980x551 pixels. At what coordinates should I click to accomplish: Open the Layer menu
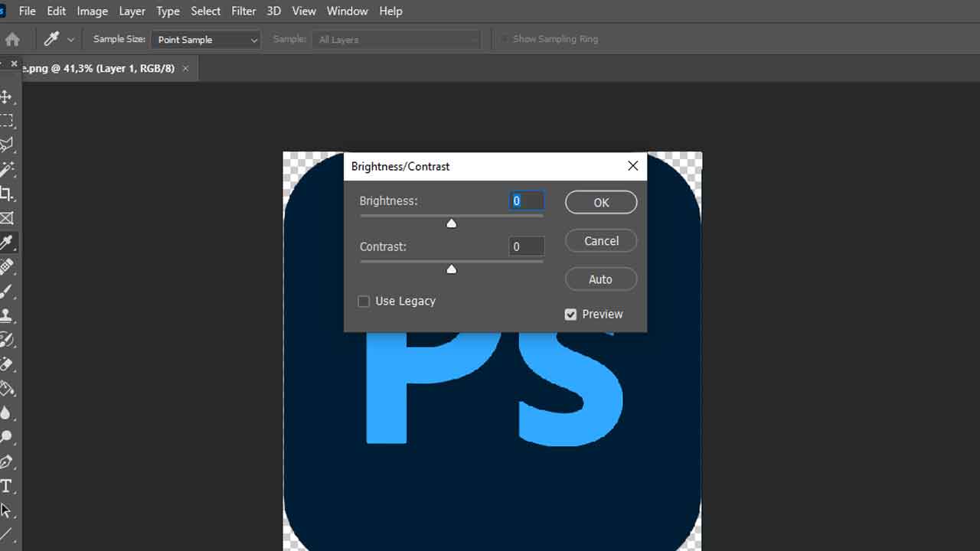click(132, 11)
